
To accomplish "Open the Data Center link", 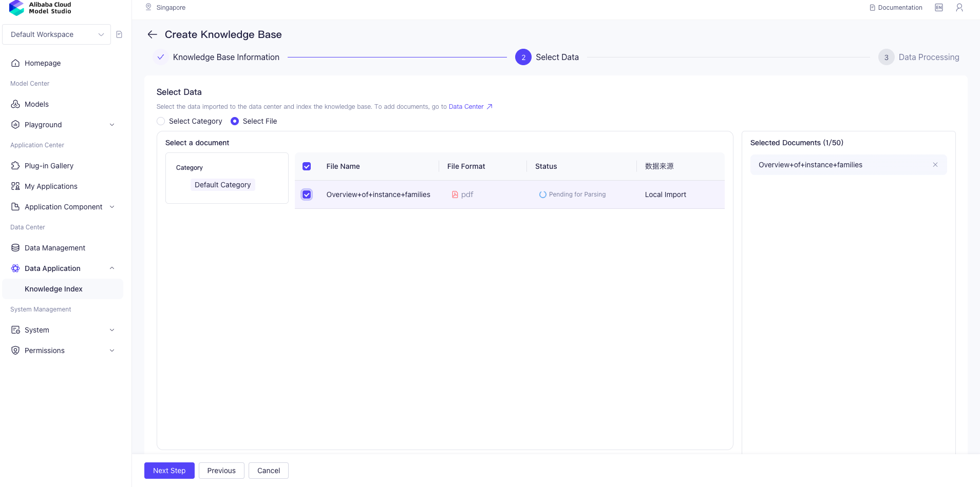I will [466, 107].
